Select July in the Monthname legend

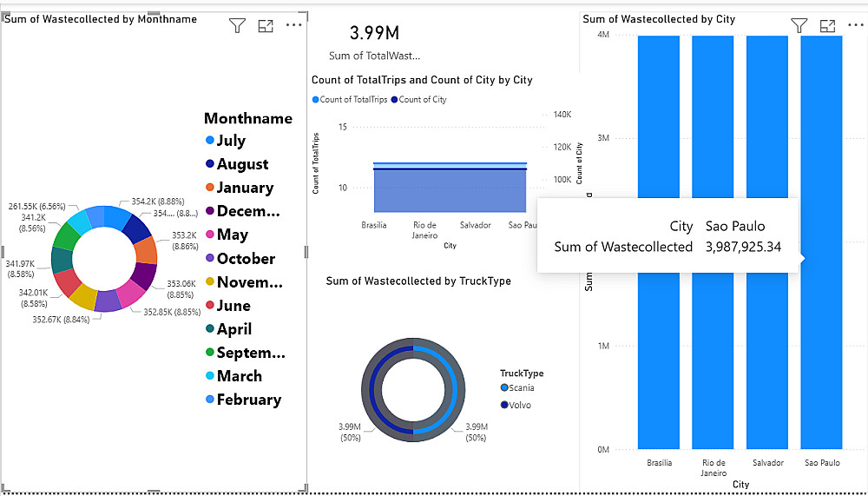[226, 140]
